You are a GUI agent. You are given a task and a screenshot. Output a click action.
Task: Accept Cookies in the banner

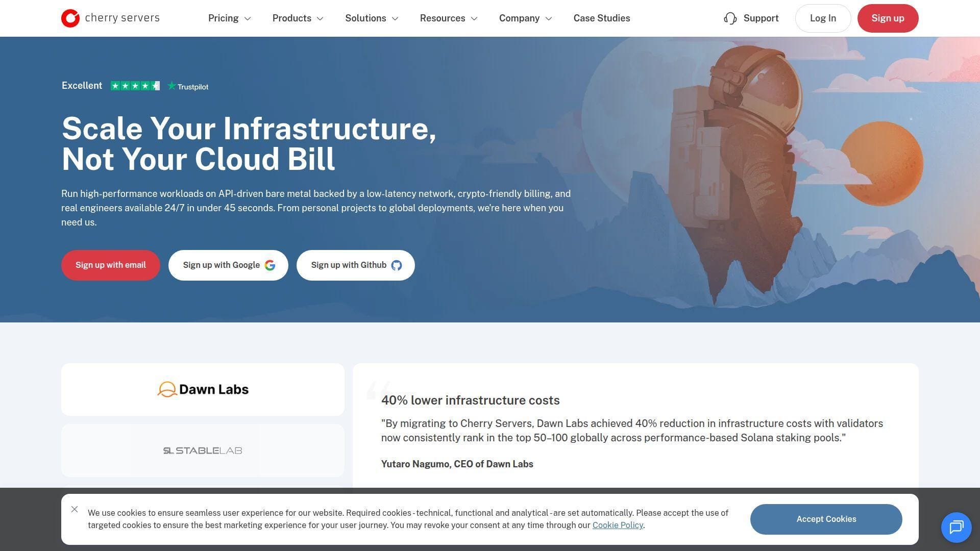click(826, 519)
